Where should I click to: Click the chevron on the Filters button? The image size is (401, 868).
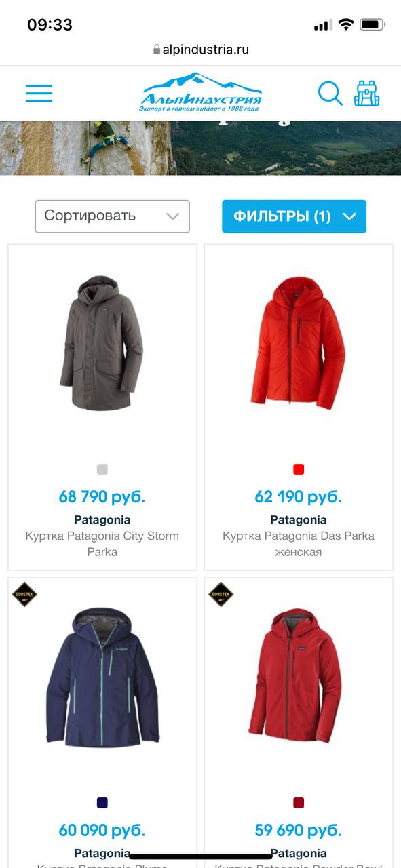tap(349, 216)
